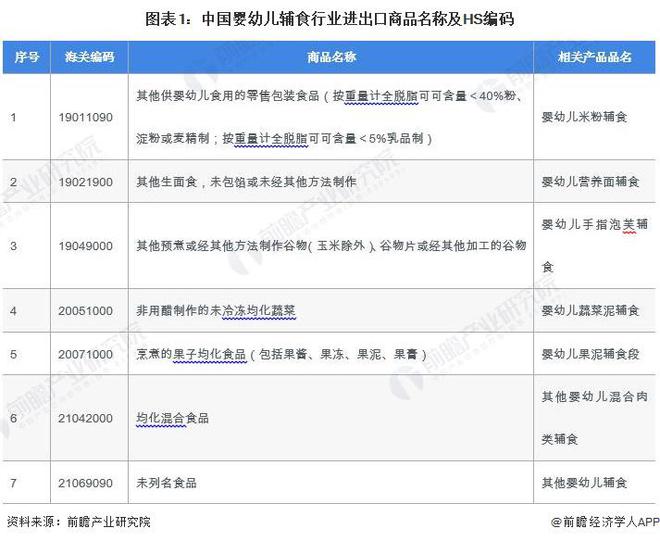Click the 婴幼儿营养面辅食 product cell
The width and height of the screenshot is (660, 541).
594,182
